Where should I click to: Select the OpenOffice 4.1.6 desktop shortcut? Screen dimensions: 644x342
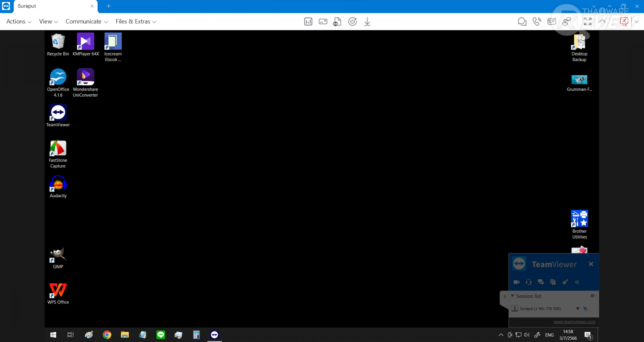point(58,83)
